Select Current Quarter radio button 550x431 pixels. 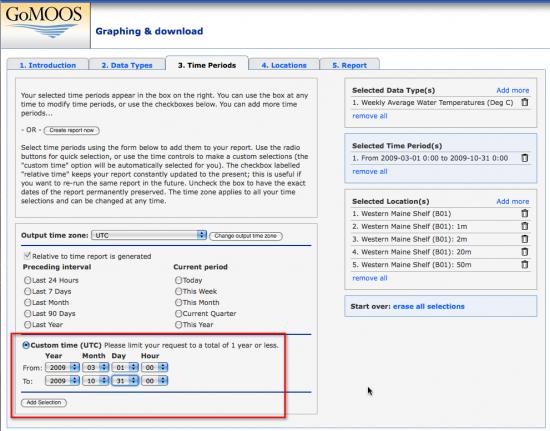[178, 314]
